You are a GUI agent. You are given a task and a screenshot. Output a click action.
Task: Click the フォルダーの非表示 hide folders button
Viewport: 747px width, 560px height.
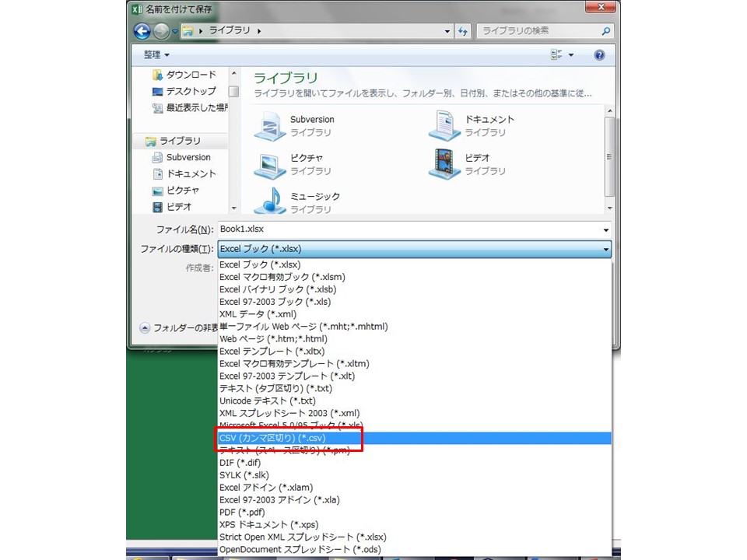(x=179, y=327)
